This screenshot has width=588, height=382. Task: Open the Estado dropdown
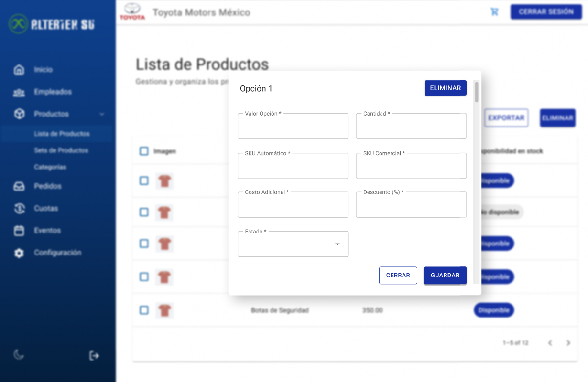point(293,244)
